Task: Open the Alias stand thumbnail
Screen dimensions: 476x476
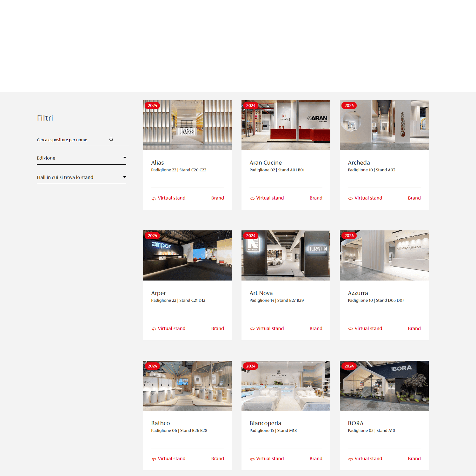Action: click(x=188, y=125)
